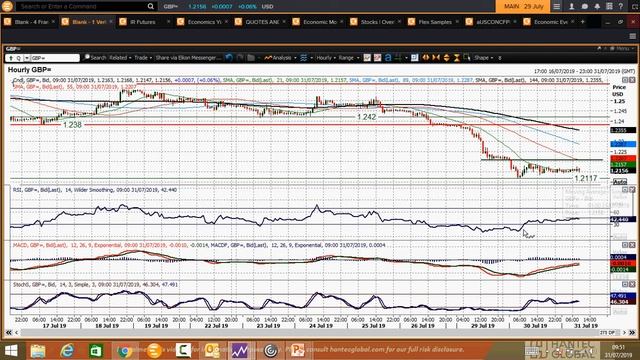Close the IR Futures tab

[169, 22]
